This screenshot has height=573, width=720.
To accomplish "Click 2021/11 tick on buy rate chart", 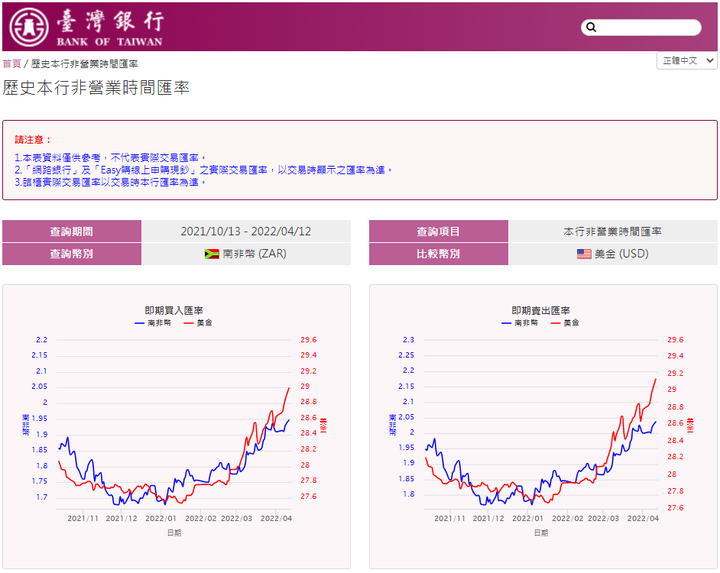I will (83, 518).
